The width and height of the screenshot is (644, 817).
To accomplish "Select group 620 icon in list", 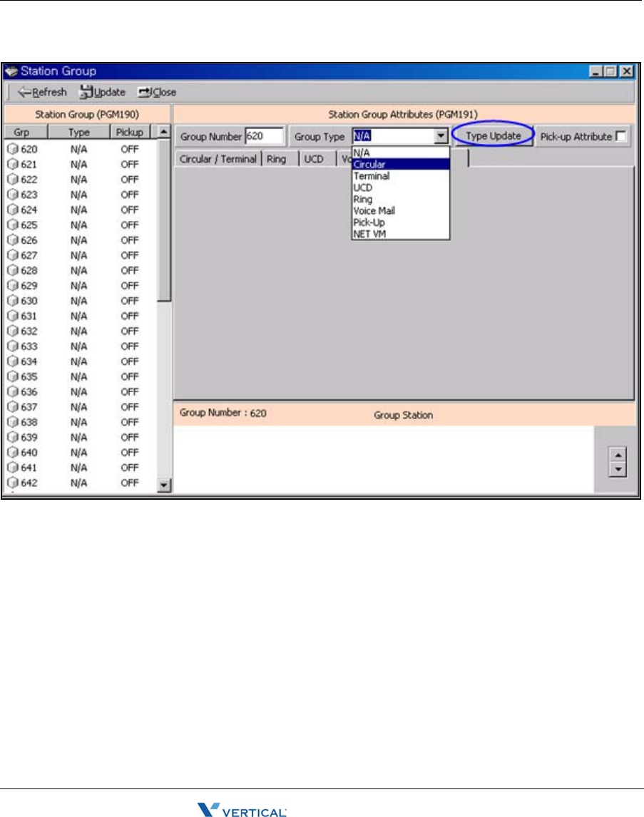I will click(x=13, y=149).
